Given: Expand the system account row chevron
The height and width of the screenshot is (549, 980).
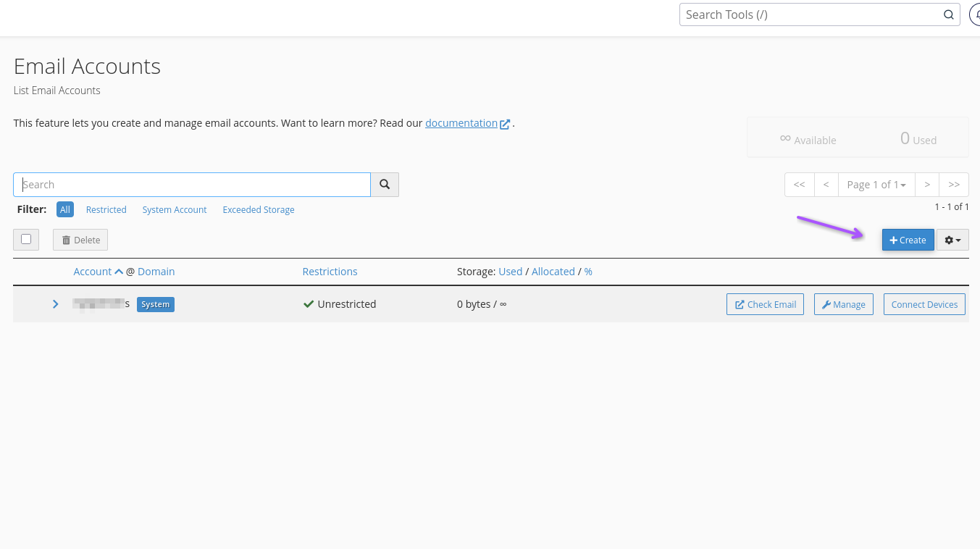Looking at the screenshot, I should pyautogui.click(x=56, y=304).
